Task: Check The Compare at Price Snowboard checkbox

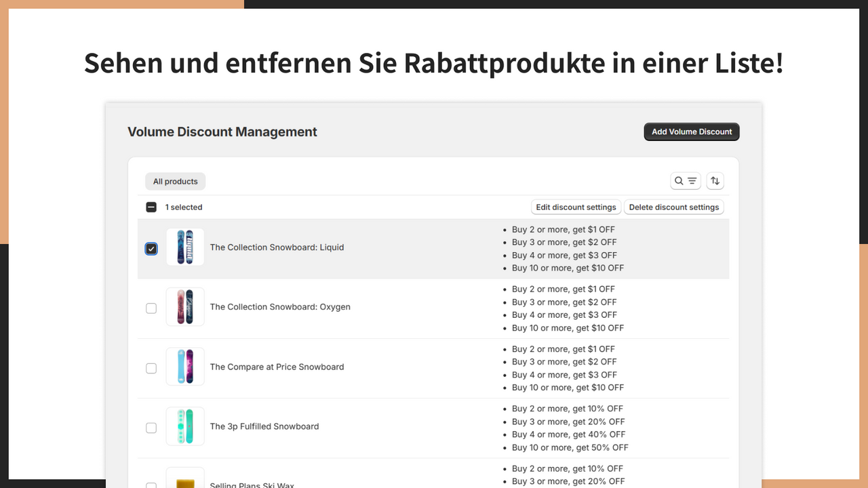Action: pos(151,368)
